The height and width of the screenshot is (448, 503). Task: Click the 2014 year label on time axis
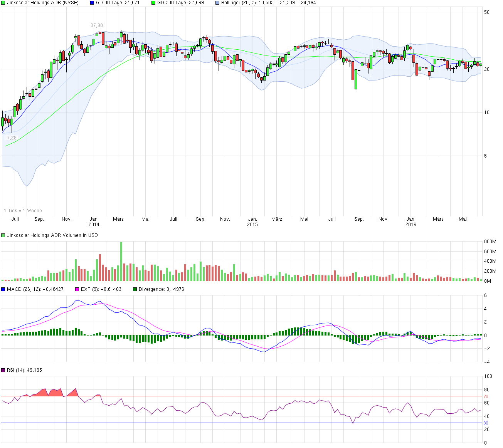pos(94,225)
